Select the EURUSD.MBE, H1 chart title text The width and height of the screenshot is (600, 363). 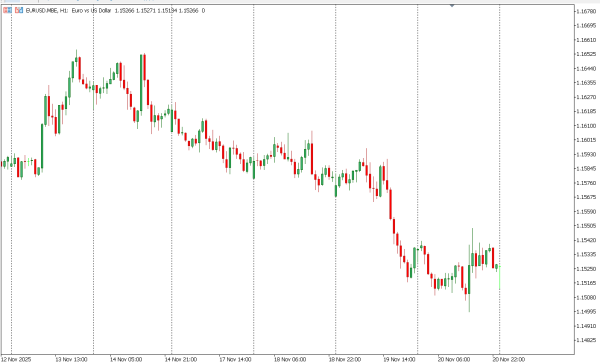[47, 11]
